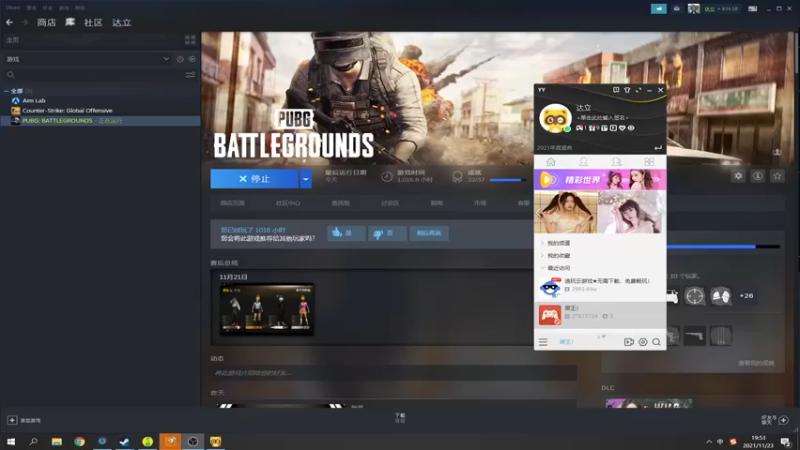
Task: Click YY enter arrow beside 2021年度盛典
Action: (x=658, y=148)
